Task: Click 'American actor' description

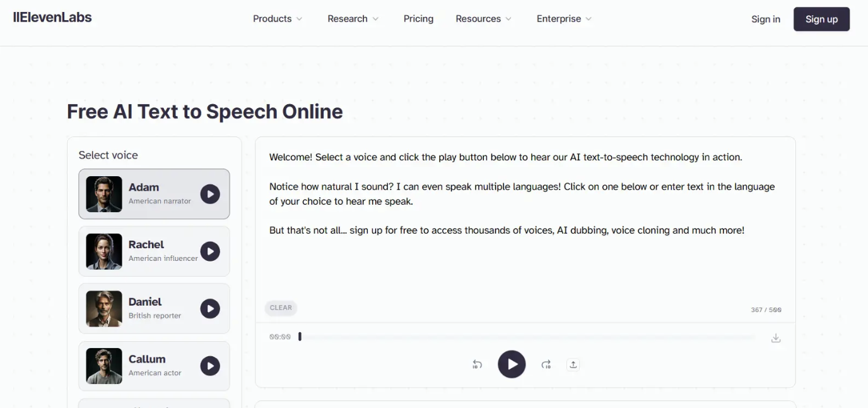Action: pyautogui.click(x=155, y=373)
